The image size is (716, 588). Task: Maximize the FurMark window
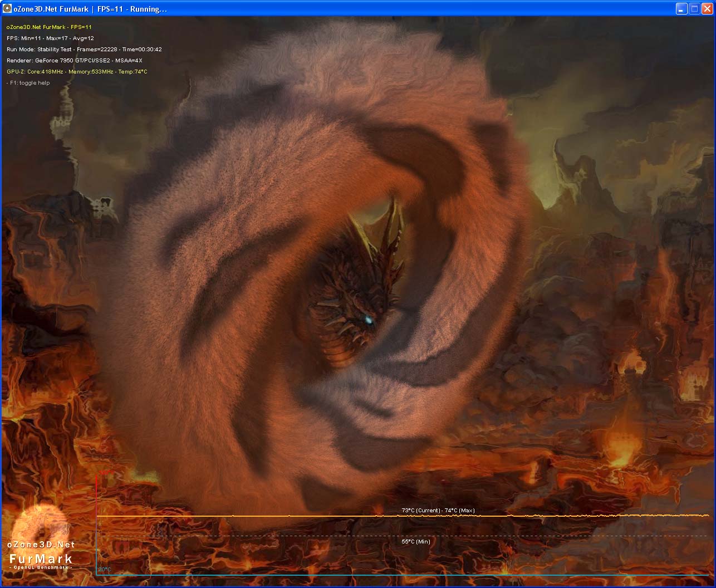pos(694,8)
